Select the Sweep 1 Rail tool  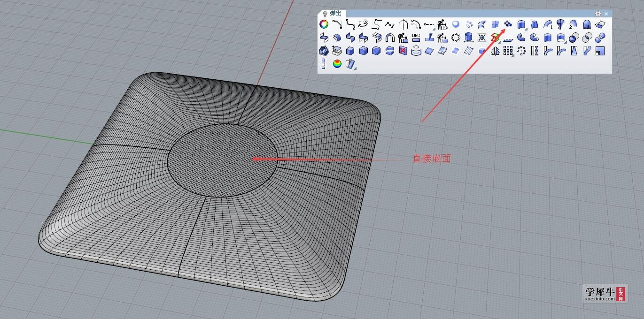pyautogui.click(x=547, y=24)
